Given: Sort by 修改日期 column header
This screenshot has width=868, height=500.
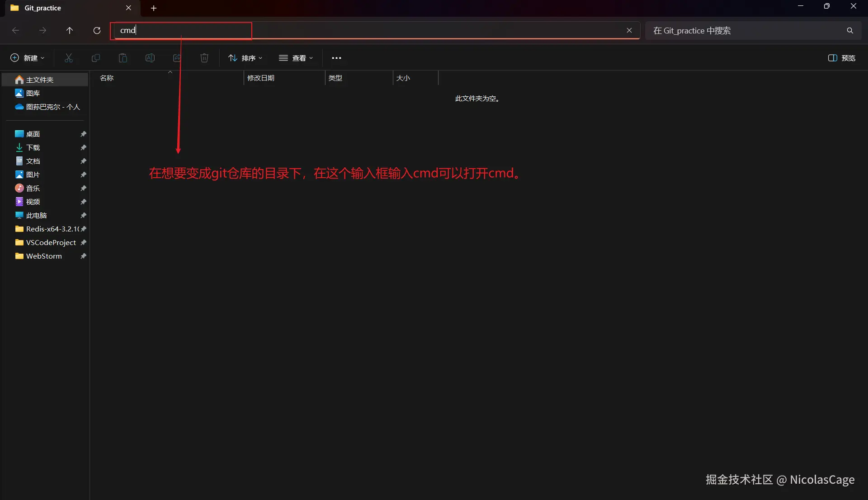Looking at the screenshot, I should pos(261,78).
